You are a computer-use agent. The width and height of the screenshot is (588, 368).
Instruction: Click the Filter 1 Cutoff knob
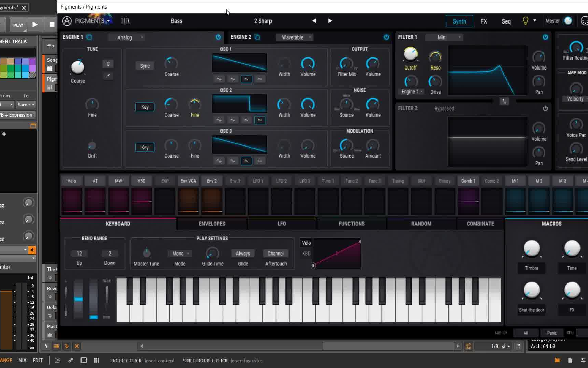410,54
